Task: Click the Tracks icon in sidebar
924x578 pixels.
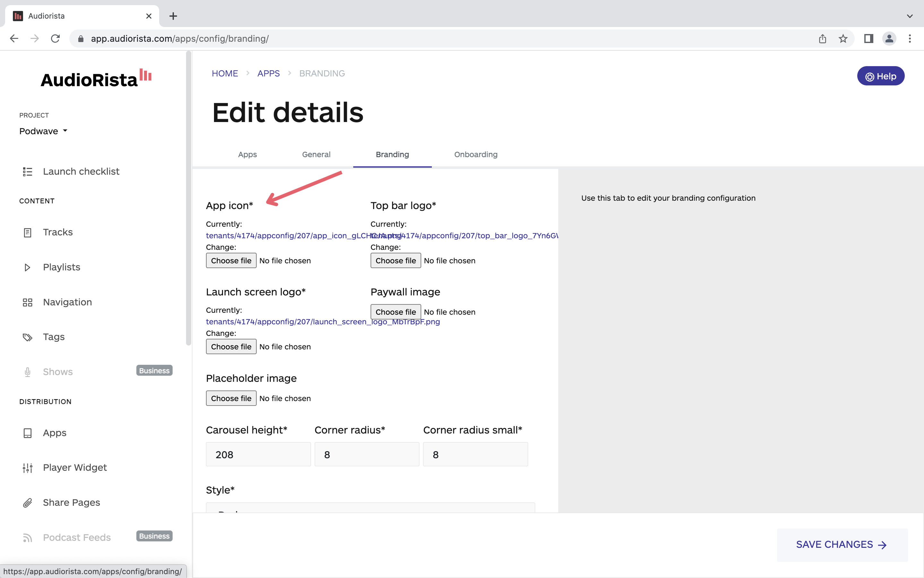Action: [x=28, y=232]
